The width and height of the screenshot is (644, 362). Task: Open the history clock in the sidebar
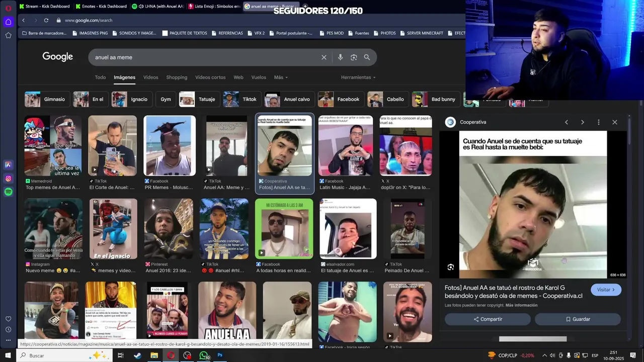(9, 330)
